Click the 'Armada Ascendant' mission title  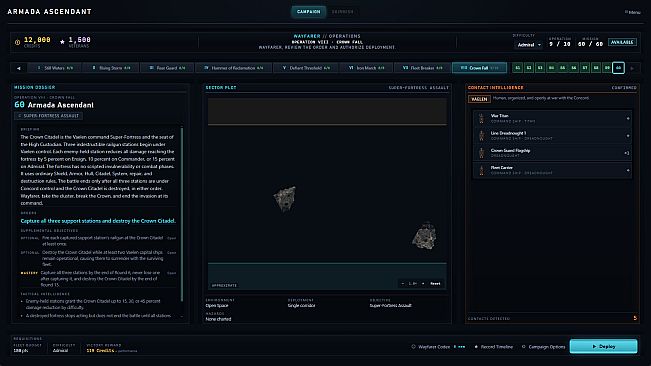point(60,105)
